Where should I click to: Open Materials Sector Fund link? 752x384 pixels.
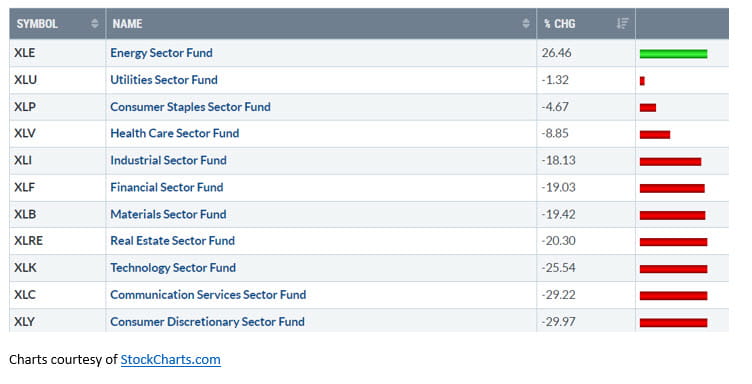coord(168,214)
